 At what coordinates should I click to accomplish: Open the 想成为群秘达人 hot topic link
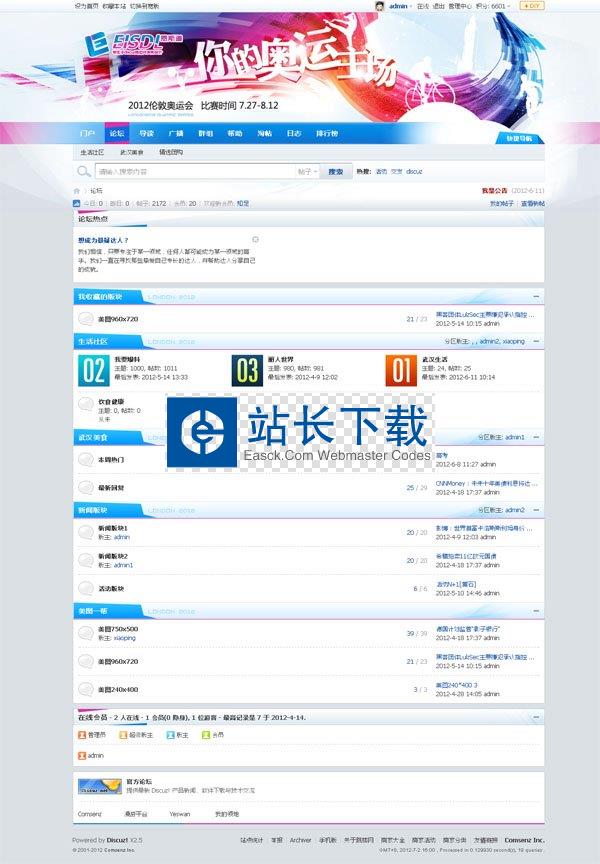(103, 240)
